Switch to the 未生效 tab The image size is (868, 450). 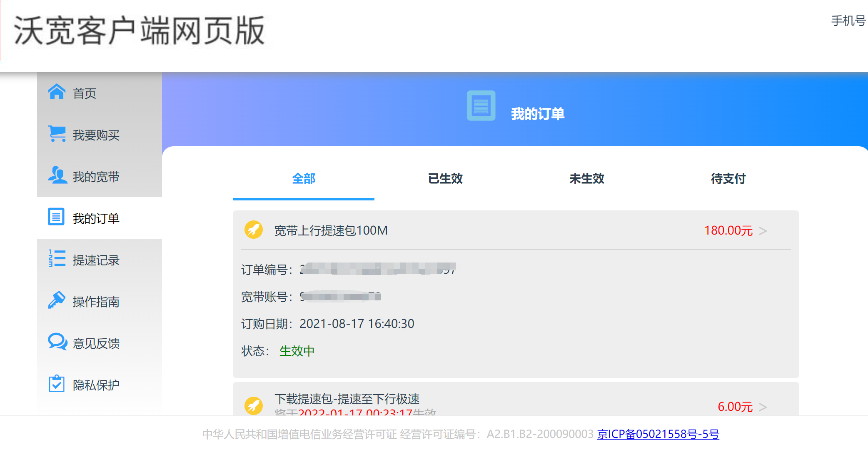(x=587, y=179)
